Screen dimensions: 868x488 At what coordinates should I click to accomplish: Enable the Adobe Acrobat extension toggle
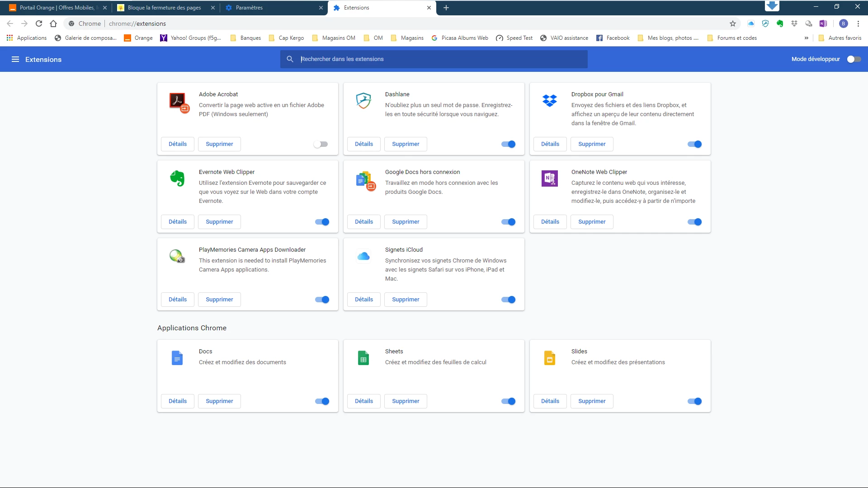tap(321, 144)
